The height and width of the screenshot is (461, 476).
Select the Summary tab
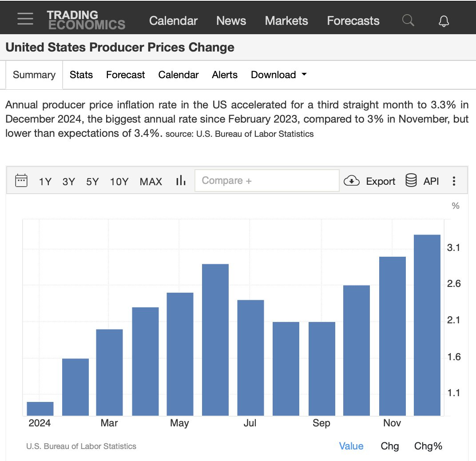tap(34, 75)
